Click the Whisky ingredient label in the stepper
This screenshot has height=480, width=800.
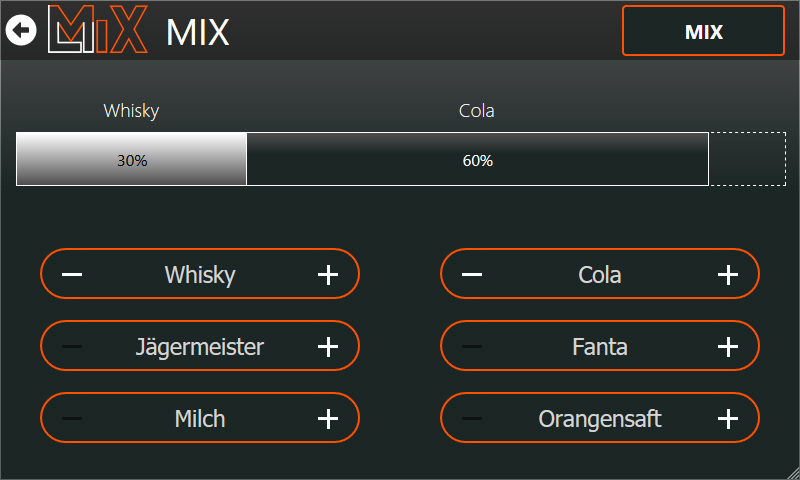tap(200, 275)
